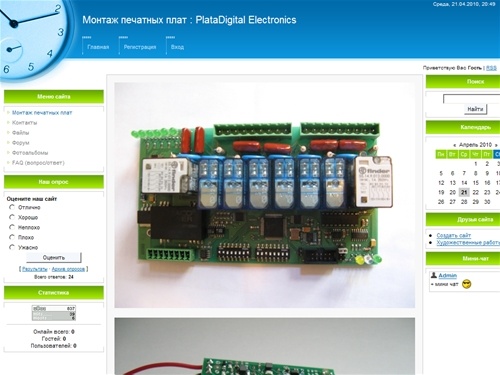Click the RSS link

click(491, 68)
